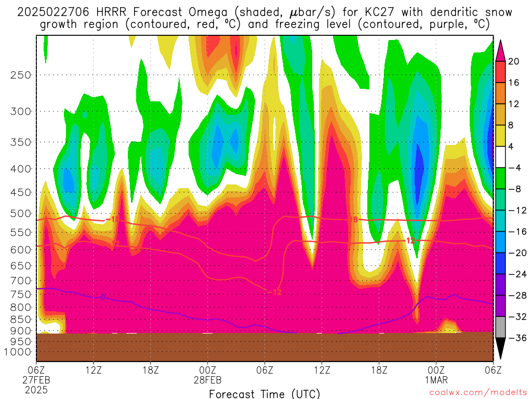Click the -24 legend value

click(517, 274)
